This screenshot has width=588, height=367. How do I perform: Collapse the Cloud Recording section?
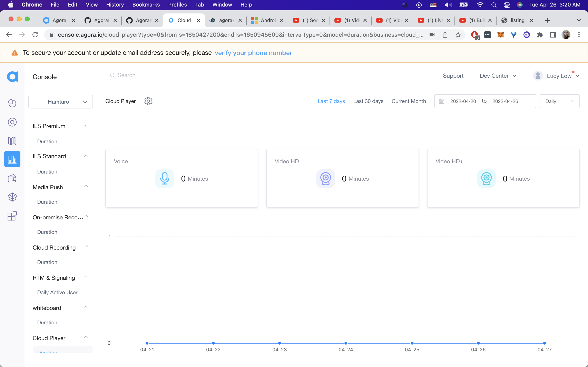tap(86, 247)
